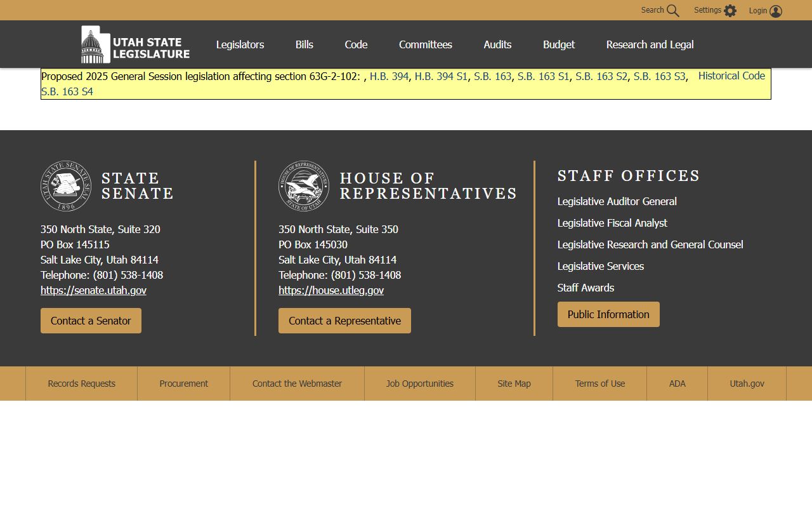812x508 pixels.
Task: Click Senate address 'Suite 320' line
Action: point(100,229)
